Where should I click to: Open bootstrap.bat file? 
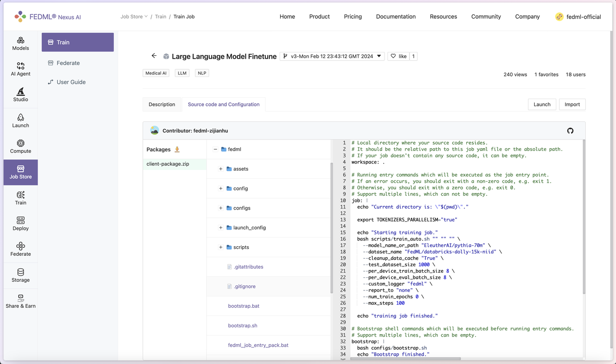click(244, 306)
